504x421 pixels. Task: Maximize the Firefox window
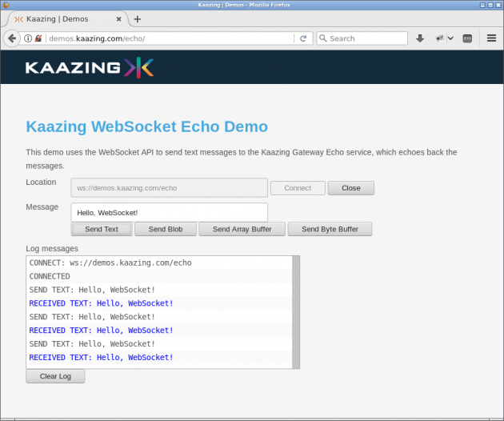pos(490,5)
